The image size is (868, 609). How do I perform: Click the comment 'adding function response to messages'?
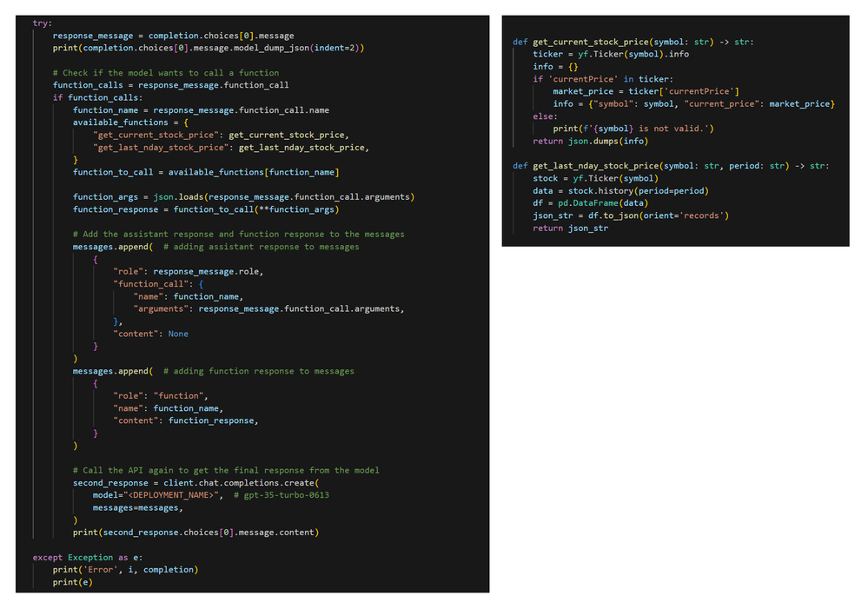tap(258, 371)
